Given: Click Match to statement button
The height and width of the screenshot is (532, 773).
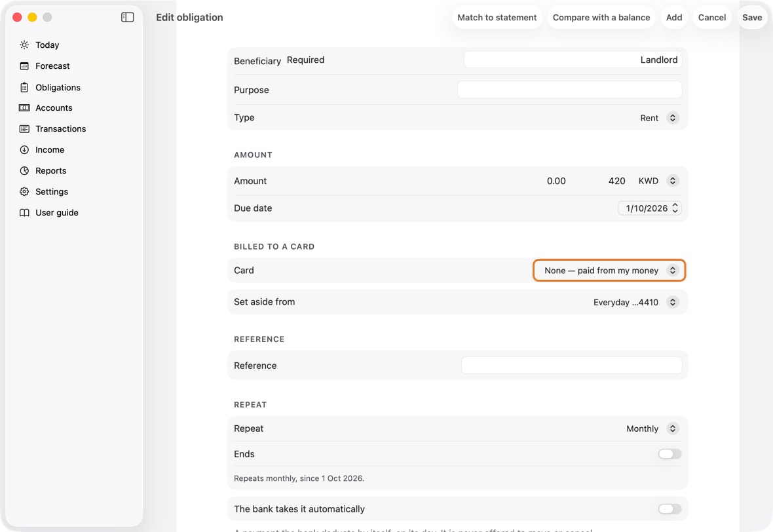Looking at the screenshot, I should click(497, 17).
